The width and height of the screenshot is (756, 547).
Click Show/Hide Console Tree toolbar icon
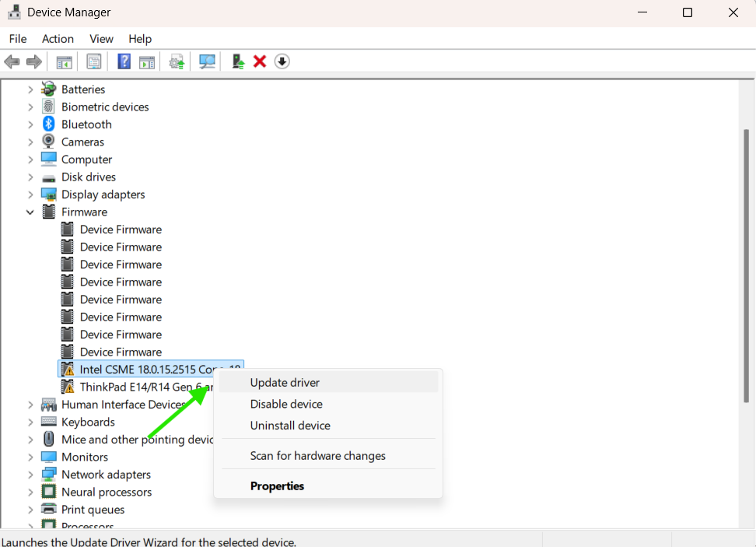coord(64,61)
